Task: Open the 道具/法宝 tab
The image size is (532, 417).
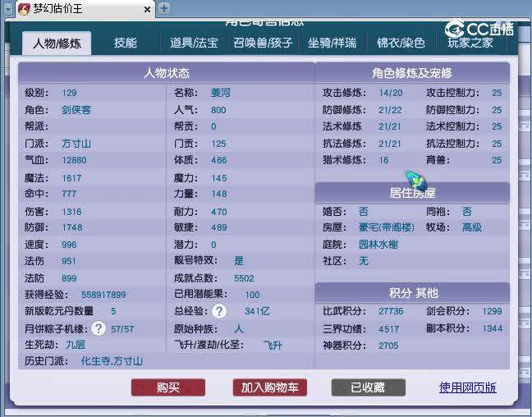Action: click(194, 43)
